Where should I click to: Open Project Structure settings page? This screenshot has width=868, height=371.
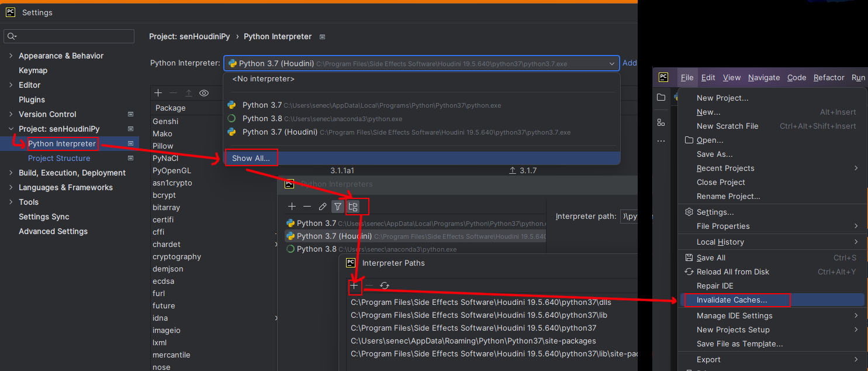tap(59, 158)
